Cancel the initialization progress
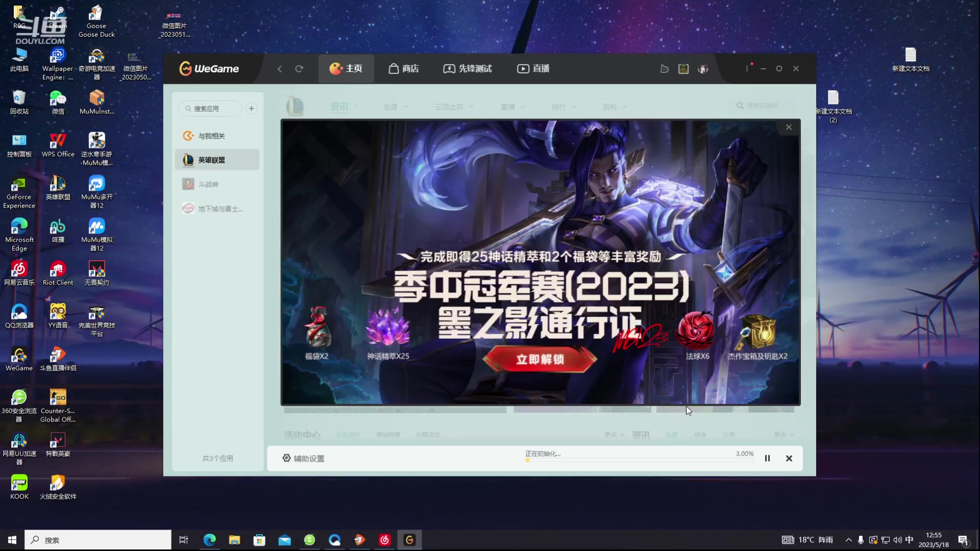Viewport: 980px width, 551px height. (789, 458)
